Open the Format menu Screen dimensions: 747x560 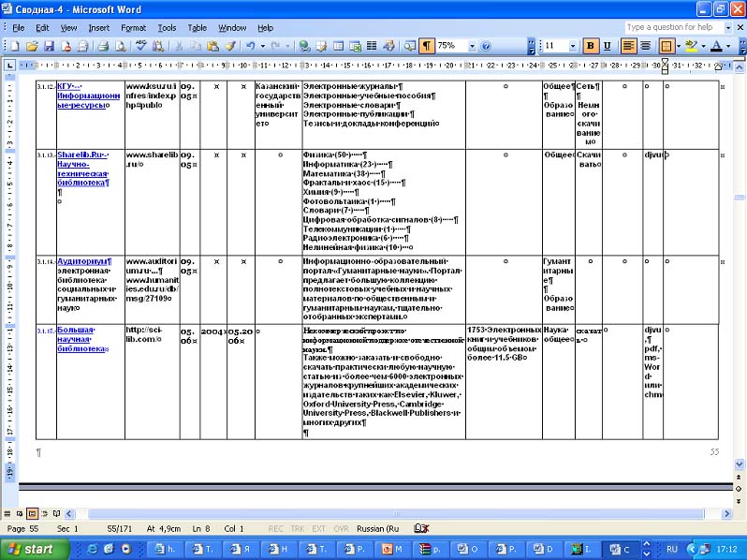click(x=133, y=28)
